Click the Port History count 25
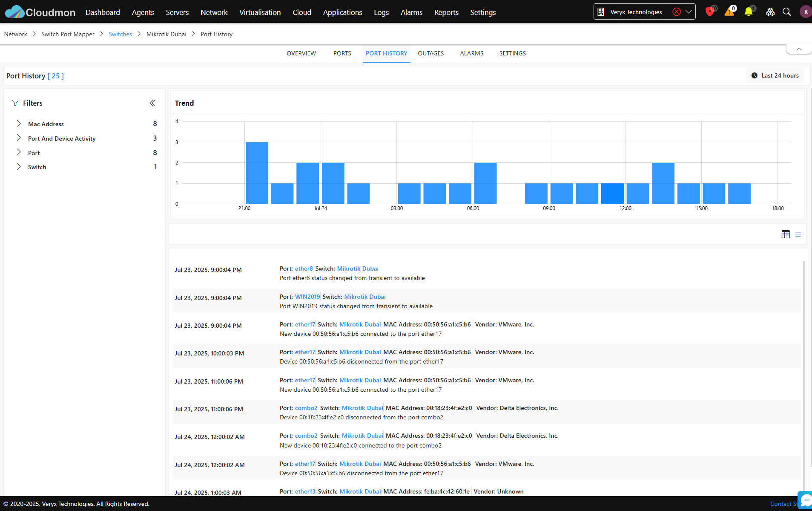The height and width of the screenshot is (511, 812). tap(56, 76)
